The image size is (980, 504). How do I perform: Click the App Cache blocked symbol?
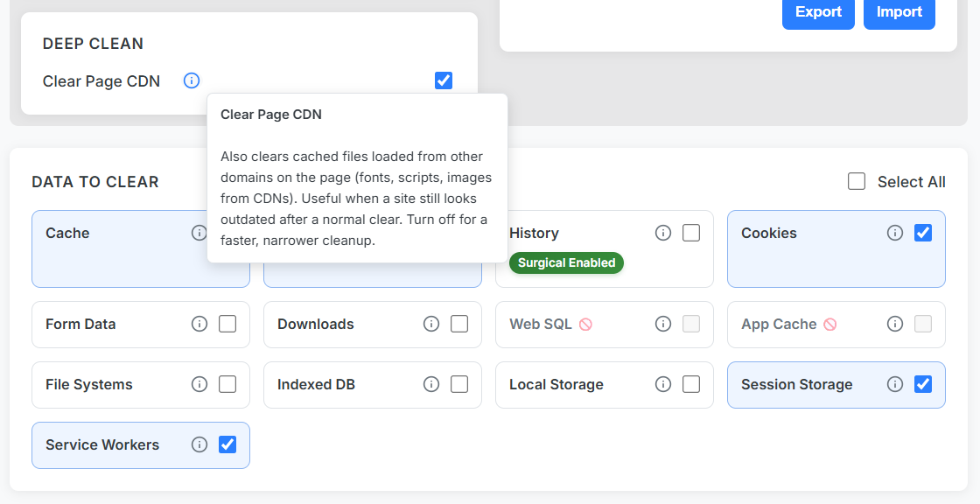(x=830, y=325)
